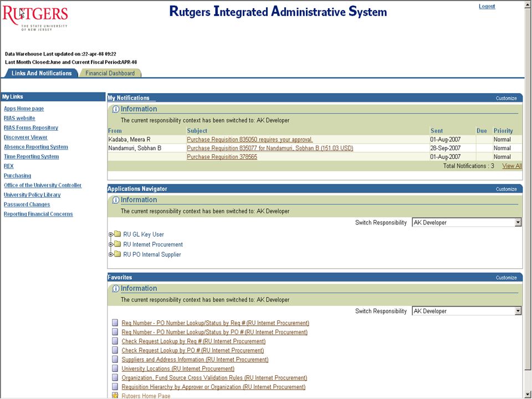Select RU PO Internal Supplier tree item
The height and width of the screenshot is (399, 532).
(152, 254)
